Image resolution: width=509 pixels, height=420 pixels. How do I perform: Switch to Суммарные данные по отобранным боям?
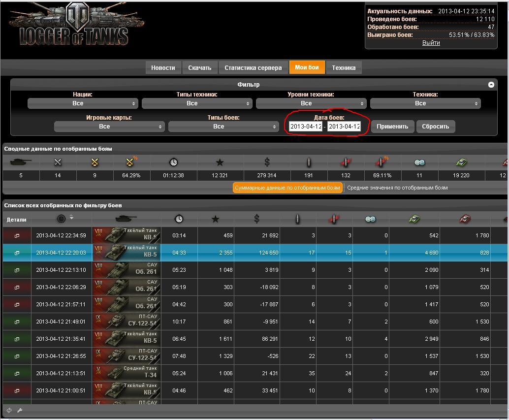[x=287, y=188]
